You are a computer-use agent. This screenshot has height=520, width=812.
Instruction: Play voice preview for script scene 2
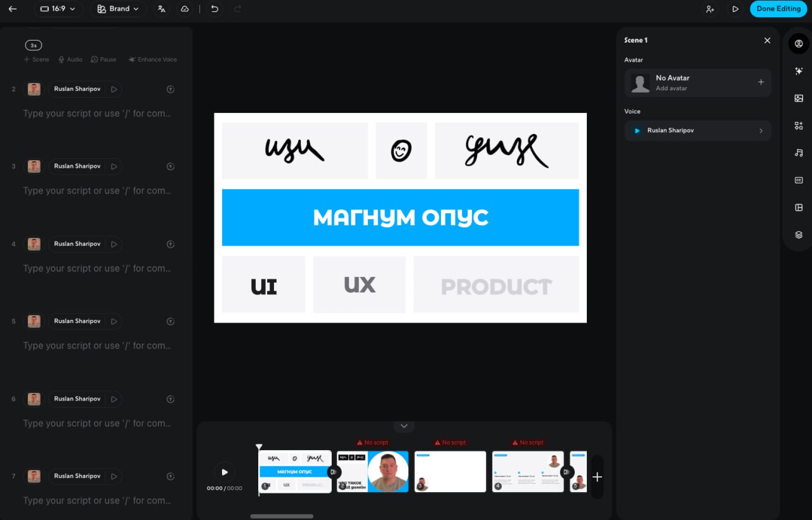pyautogui.click(x=114, y=89)
